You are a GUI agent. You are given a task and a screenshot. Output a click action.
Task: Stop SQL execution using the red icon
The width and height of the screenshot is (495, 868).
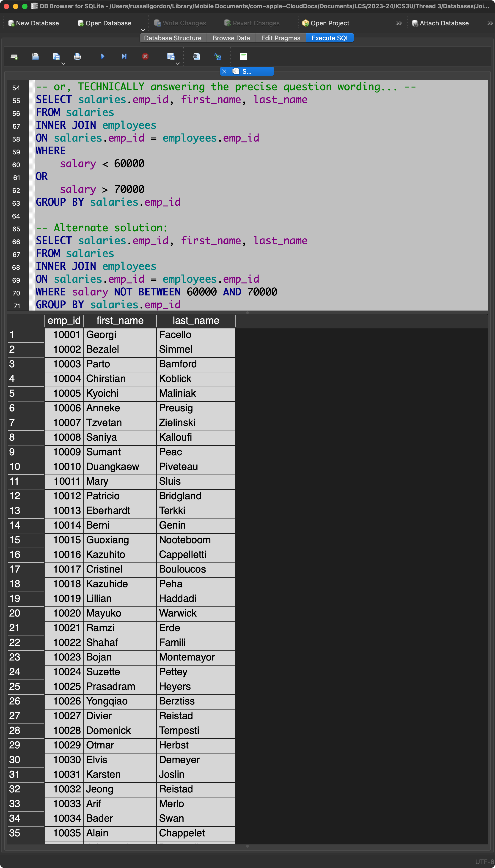[145, 56]
